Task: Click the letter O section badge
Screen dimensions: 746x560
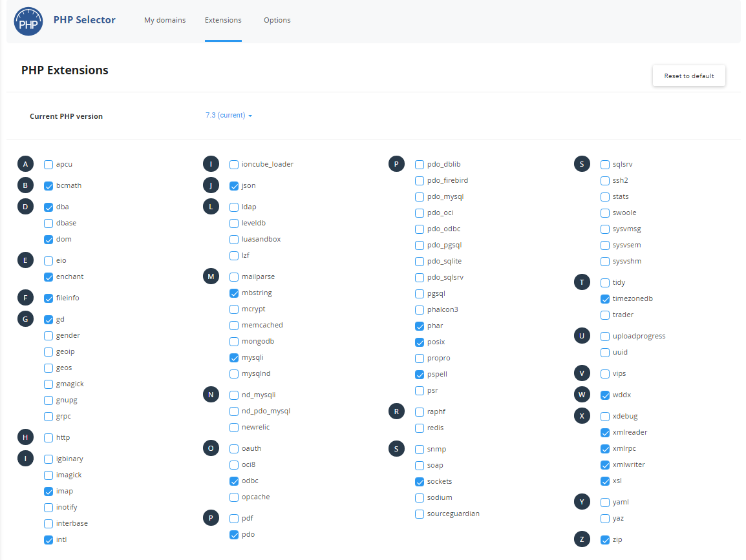Action: click(211, 448)
